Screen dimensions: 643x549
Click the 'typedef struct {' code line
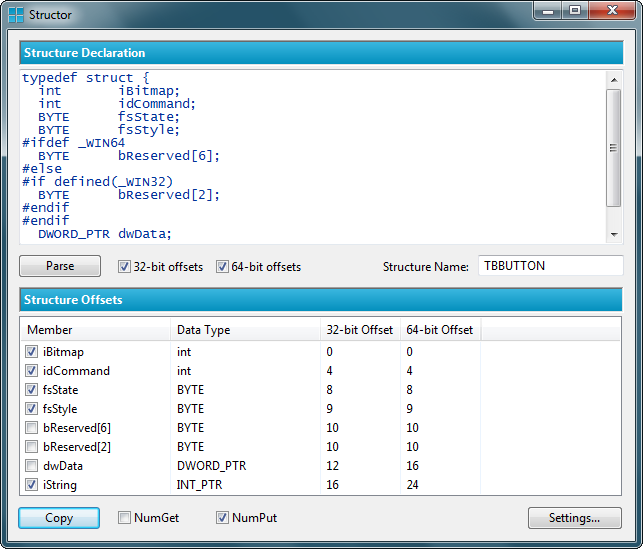[86, 77]
